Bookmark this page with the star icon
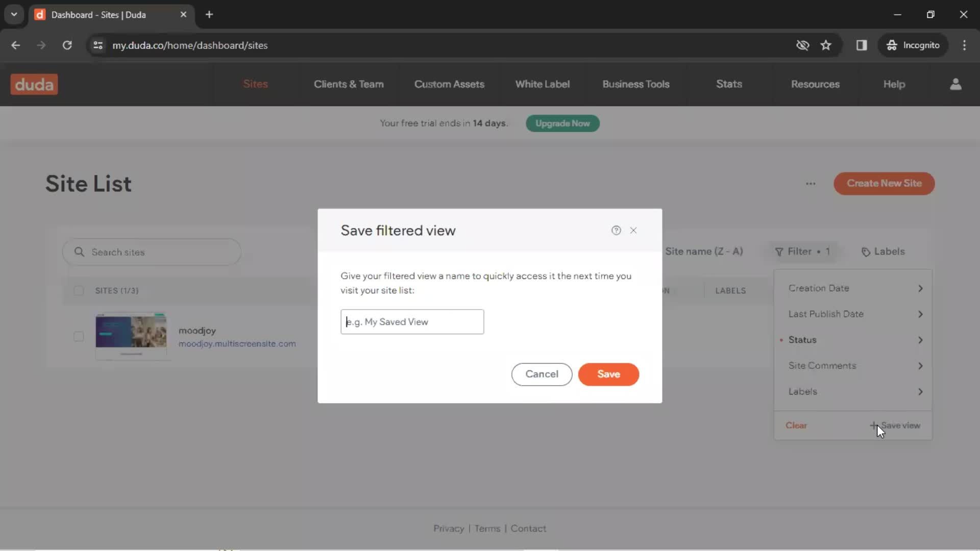The width and height of the screenshot is (980, 551). (x=826, y=45)
